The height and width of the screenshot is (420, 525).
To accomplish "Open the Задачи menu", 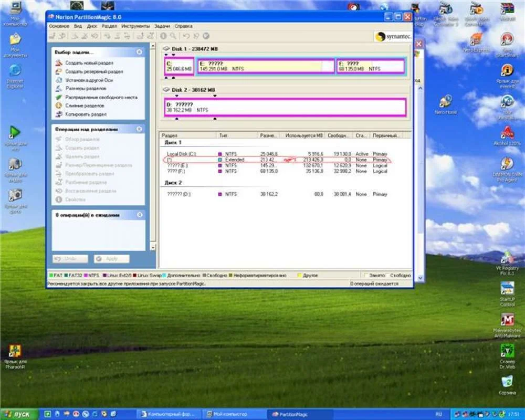I will click(162, 26).
